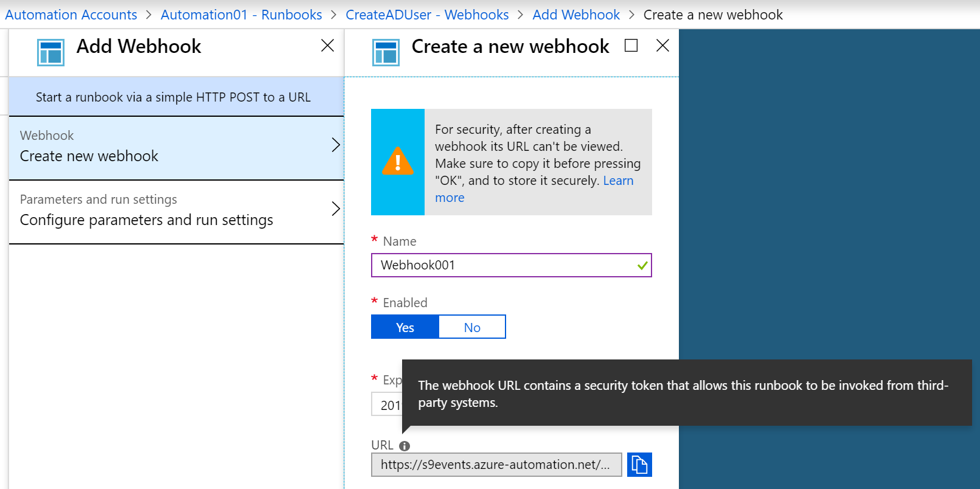Set Enabled toggle to No

coord(472,327)
